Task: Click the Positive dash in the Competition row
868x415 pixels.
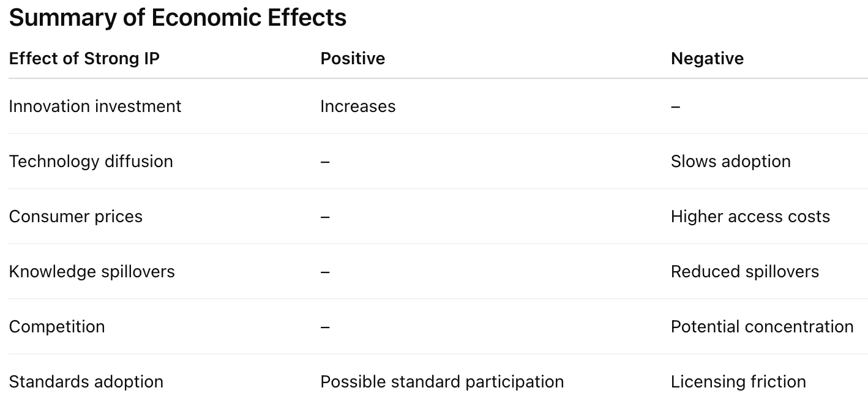Action: (325, 327)
